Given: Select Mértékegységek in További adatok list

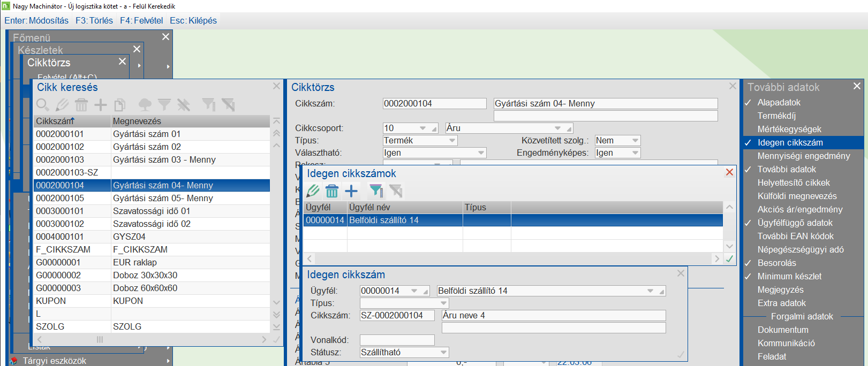Looking at the screenshot, I should coord(789,129).
